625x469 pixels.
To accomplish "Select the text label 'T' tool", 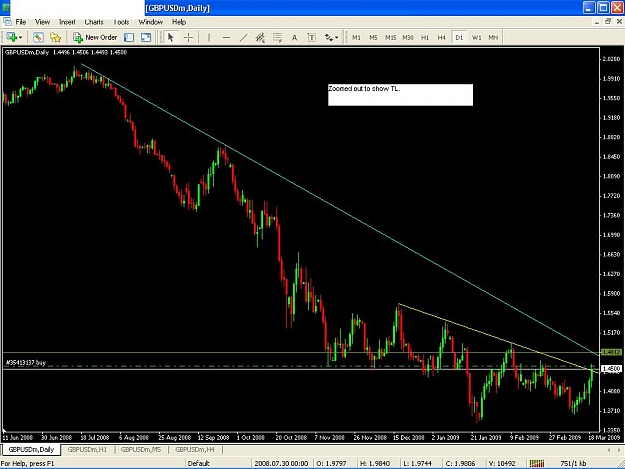I will click(312, 37).
